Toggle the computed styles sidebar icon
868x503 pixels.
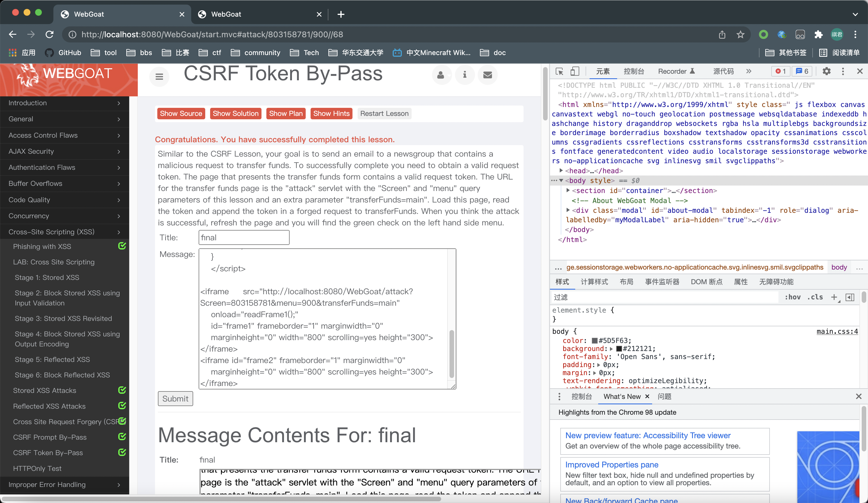tap(850, 297)
